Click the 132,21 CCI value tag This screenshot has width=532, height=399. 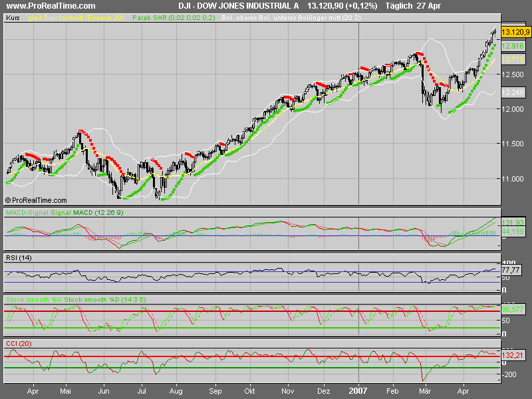pyautogui.click(x=513, y=355)
